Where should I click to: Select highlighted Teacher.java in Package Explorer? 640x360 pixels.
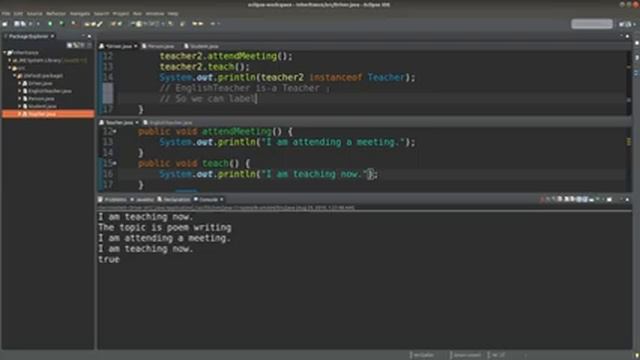[48, 114]
